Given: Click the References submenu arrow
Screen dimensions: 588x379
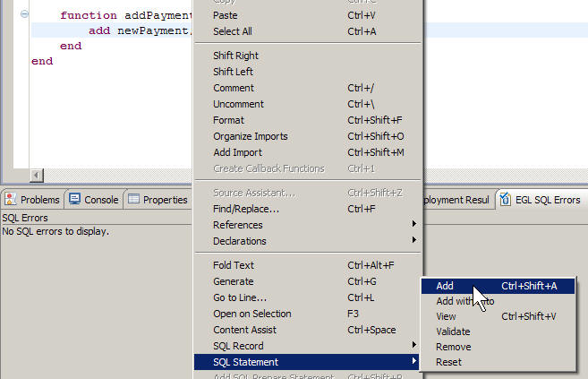Looking at the screenshot, I should pos(414,224).
